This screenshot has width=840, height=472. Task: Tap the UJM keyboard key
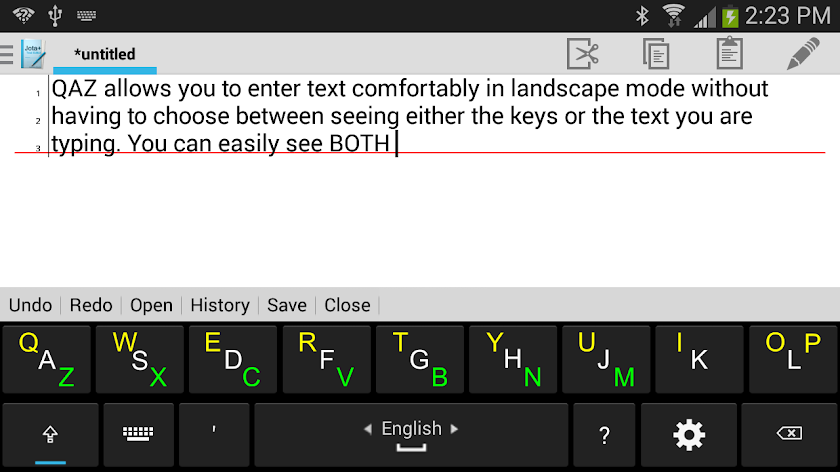606,359
